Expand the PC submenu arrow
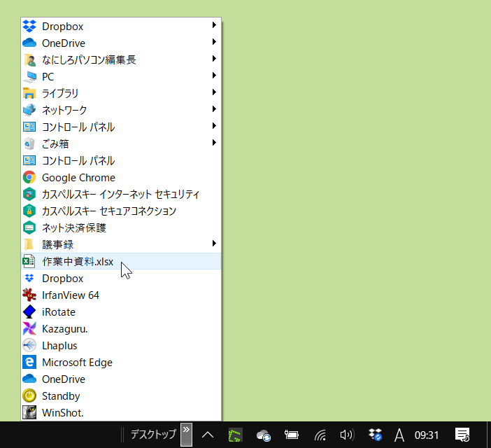This screenshot has height=448, width=491. pyautogui.click(x=214, y=75)
